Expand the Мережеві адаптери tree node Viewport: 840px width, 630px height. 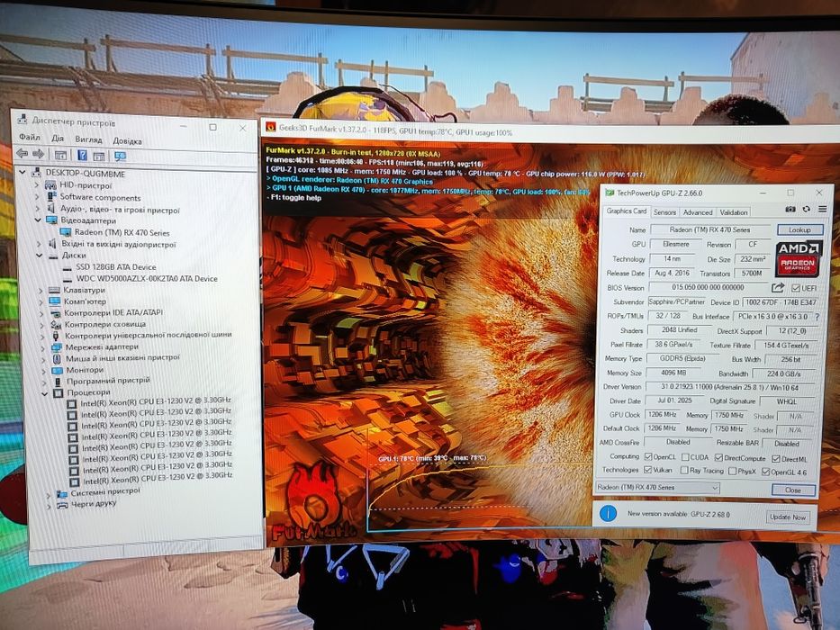click(43, 347)
